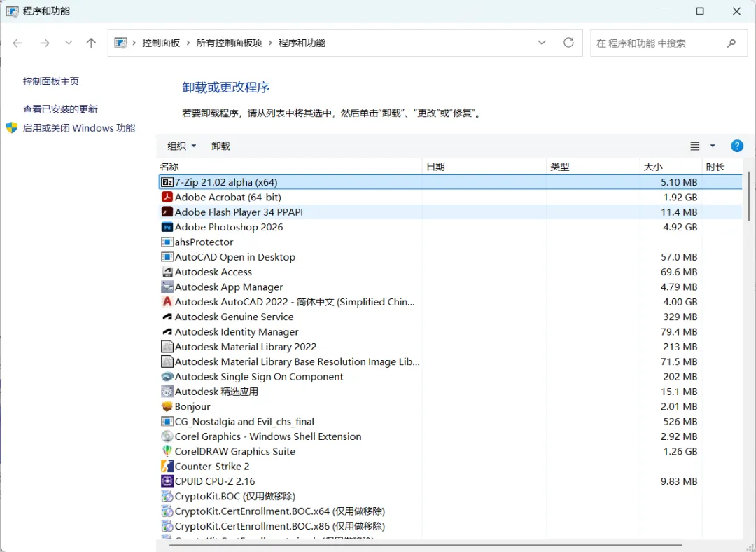Screen dimensions: 756x552
Task: Click the CG_Nostalgia and Evil icon
Action: [x=167, y=422]
